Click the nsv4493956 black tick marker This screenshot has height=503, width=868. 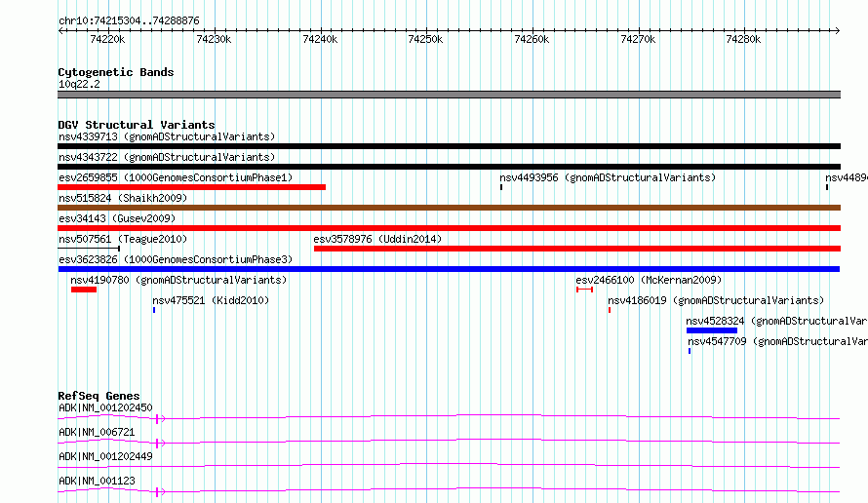click(x=501, y=187)
